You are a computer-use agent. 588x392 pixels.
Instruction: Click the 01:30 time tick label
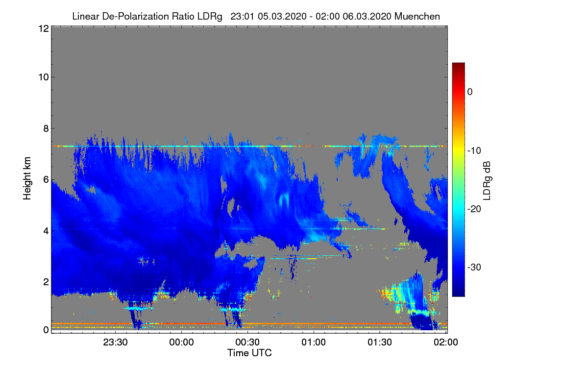point(380,343)
